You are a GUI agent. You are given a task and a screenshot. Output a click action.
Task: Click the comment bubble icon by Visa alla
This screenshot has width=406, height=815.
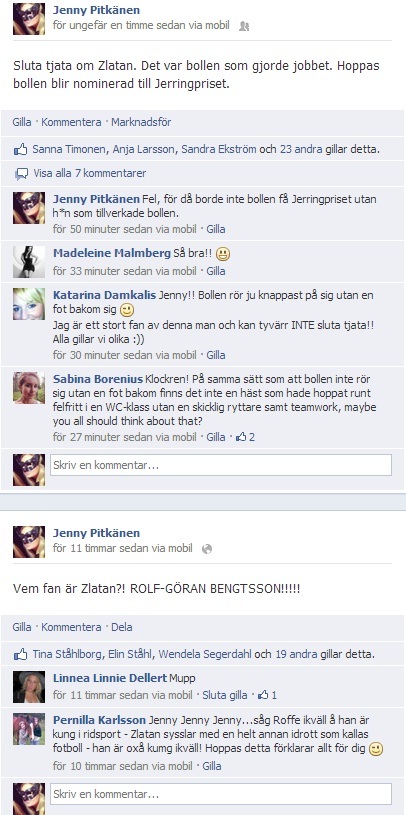[21, 174]
